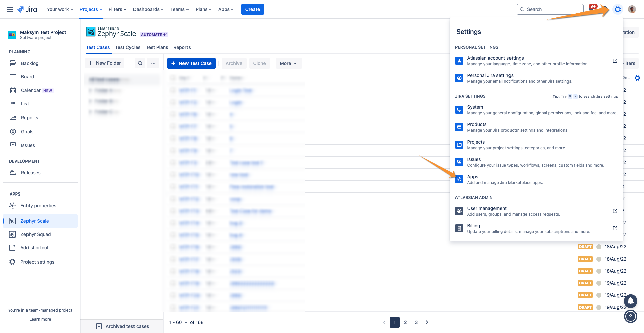Image resolution: width=644 pixels, height=333 pixels.
Task: Open Issues in Settings menu
Action: click(x=536, y=162)
